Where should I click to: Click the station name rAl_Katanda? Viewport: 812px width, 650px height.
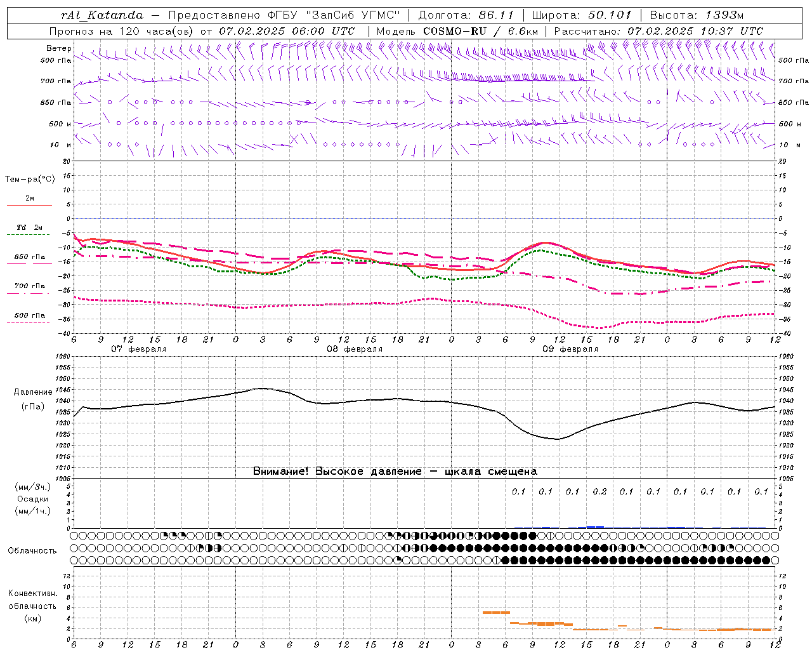pyautogui.click(x=103, y=15)
